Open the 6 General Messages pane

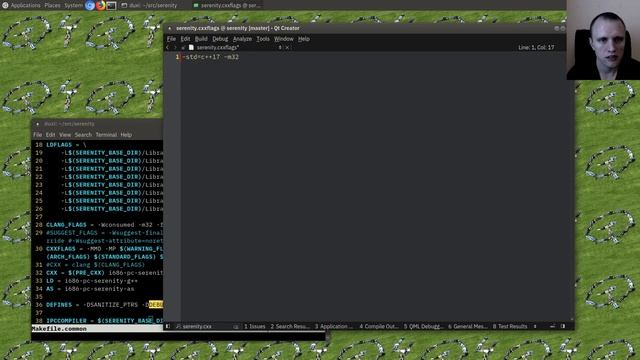pyautogui.click(x=468, y=326)
